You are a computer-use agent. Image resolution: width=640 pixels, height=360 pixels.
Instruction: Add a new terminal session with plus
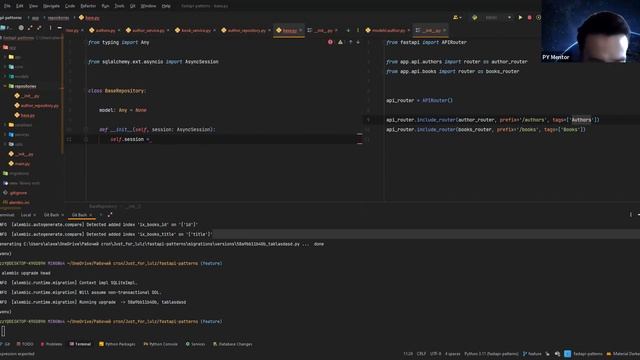[x=101, y=215]
